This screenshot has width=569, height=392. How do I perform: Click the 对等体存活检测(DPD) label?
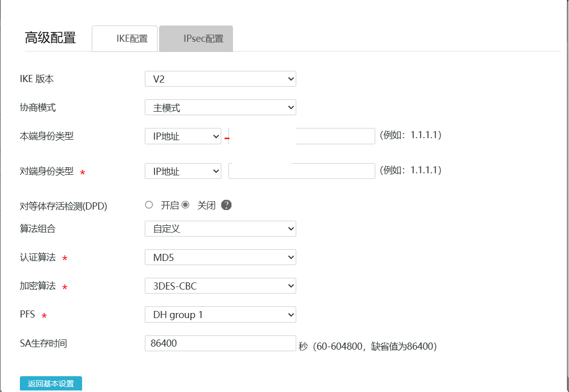(64, 206)
